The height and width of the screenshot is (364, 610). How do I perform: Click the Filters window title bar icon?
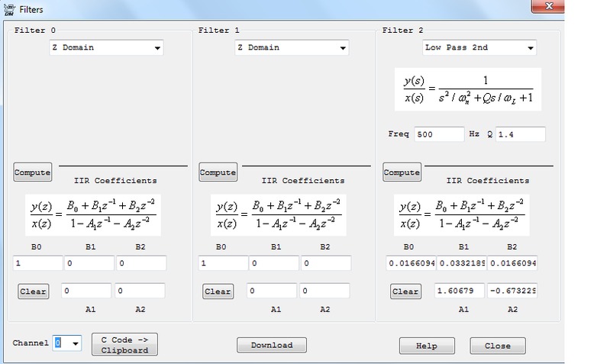click(9, 7)
